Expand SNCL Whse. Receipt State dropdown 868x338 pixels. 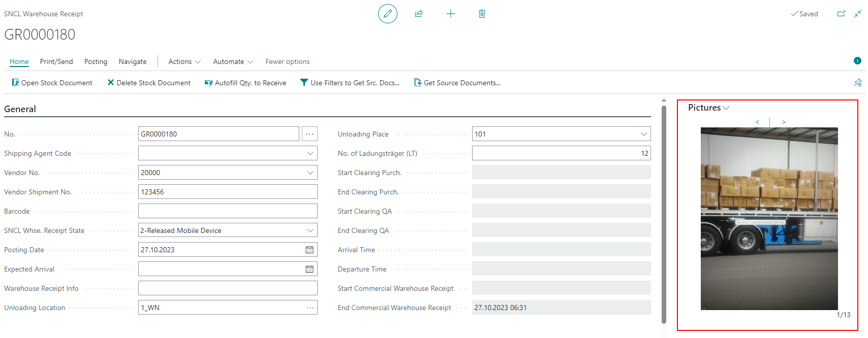tap(310, 230)
